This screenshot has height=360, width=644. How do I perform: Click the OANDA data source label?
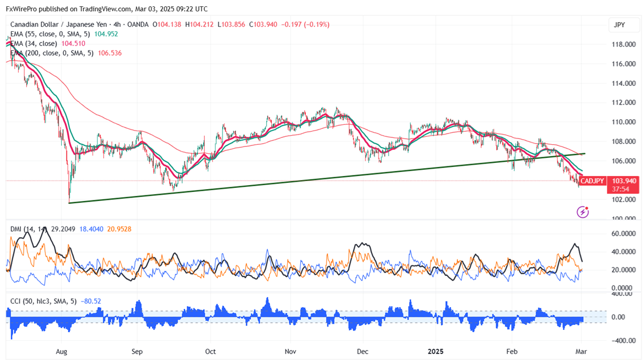[x=138, y=24]
